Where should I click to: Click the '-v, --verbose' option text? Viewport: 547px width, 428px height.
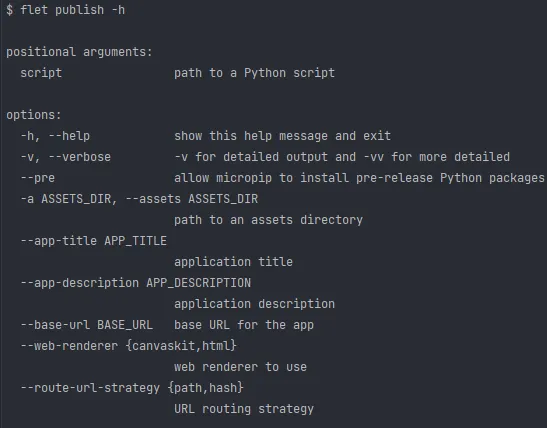[x=66, y=157]
